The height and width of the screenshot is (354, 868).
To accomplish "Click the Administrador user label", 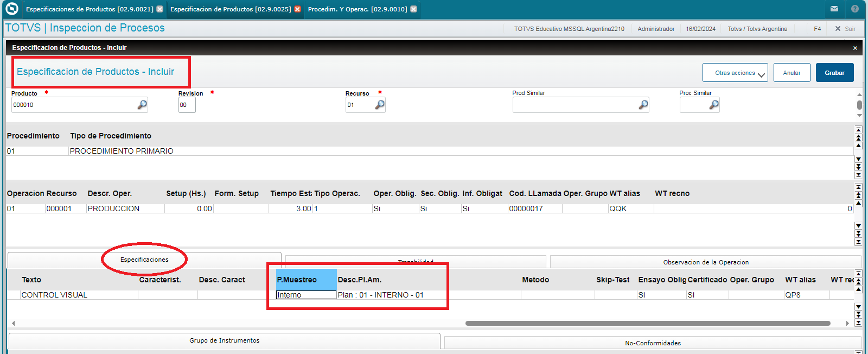I will 656,29.
